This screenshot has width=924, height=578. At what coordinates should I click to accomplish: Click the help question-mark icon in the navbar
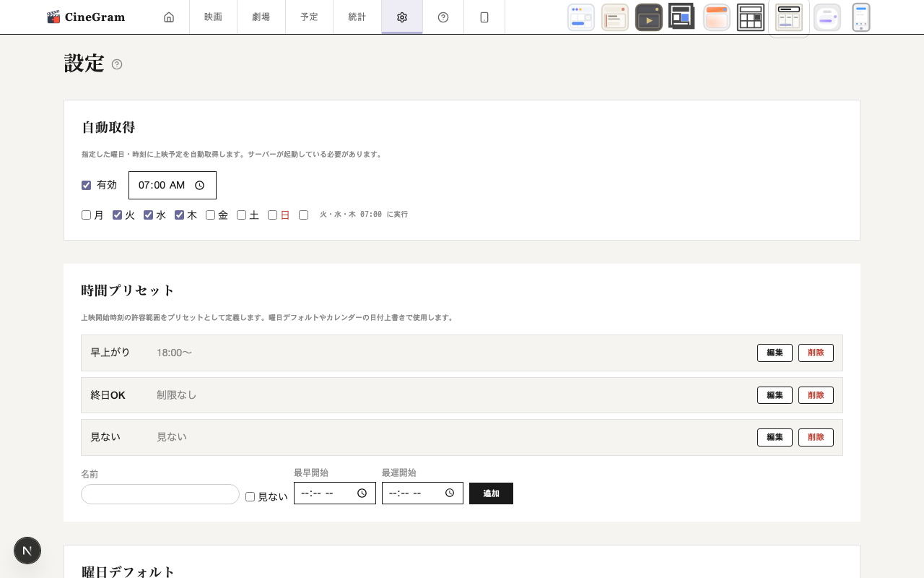[443, 17]
